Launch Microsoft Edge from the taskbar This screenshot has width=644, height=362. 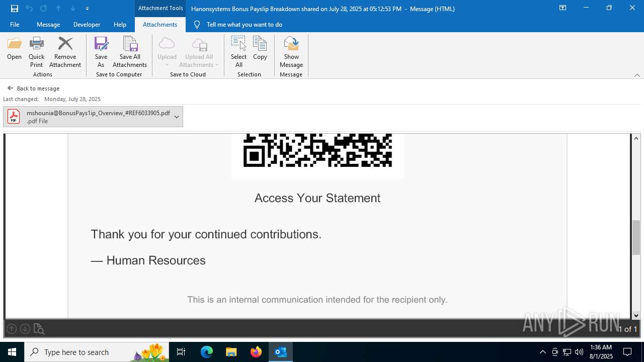coord(207,352)
